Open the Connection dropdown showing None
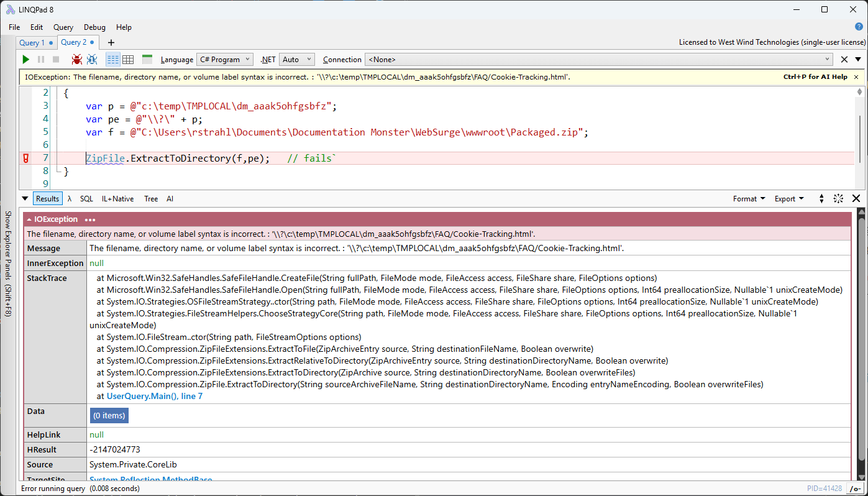 click(598, 60)
